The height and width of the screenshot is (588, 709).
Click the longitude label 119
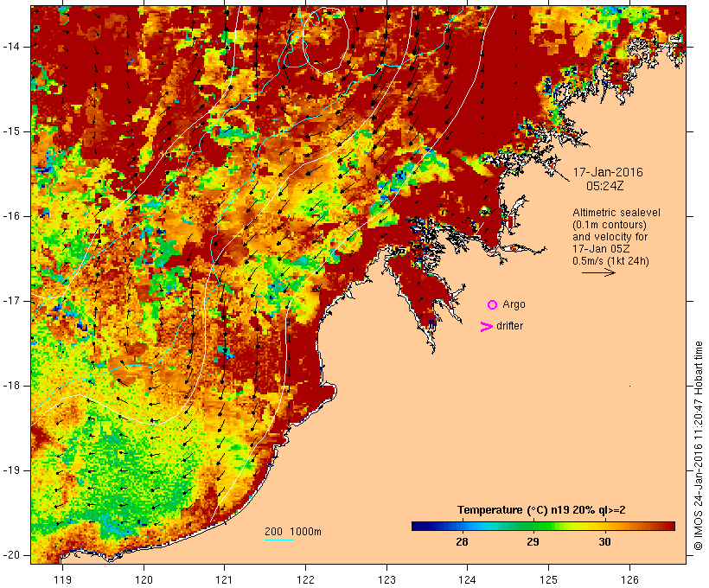click(62, 579)
